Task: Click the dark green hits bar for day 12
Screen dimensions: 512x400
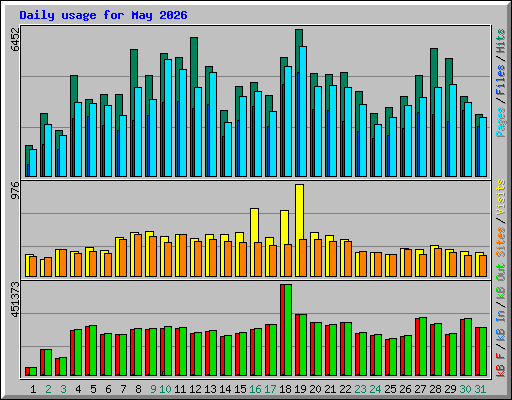Action: point(194,62)
